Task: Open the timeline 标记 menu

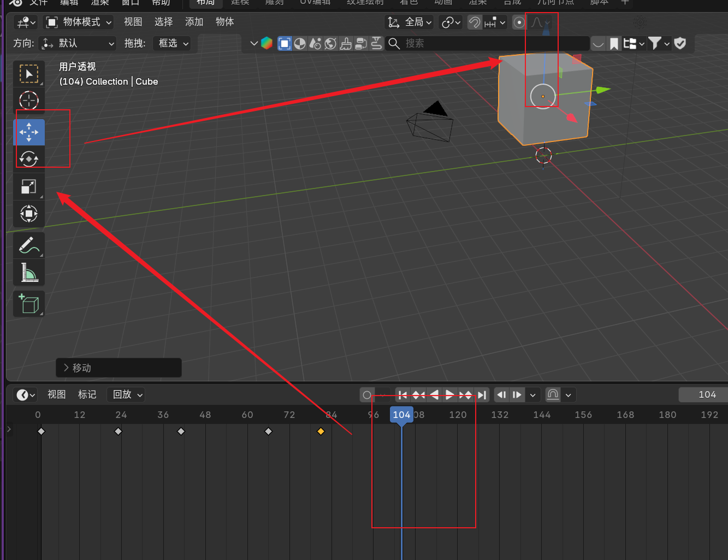Action: pyautogui.click(x=87, y=394)
